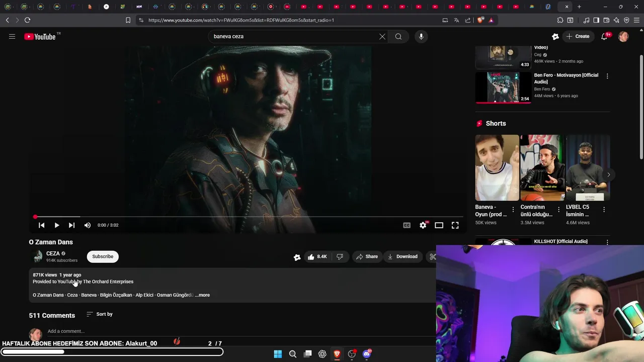Image resolution: width=644 pixels, height=362 pixels.
Task: Open options for Baneva - Oyun short
Action: (513, 210)
